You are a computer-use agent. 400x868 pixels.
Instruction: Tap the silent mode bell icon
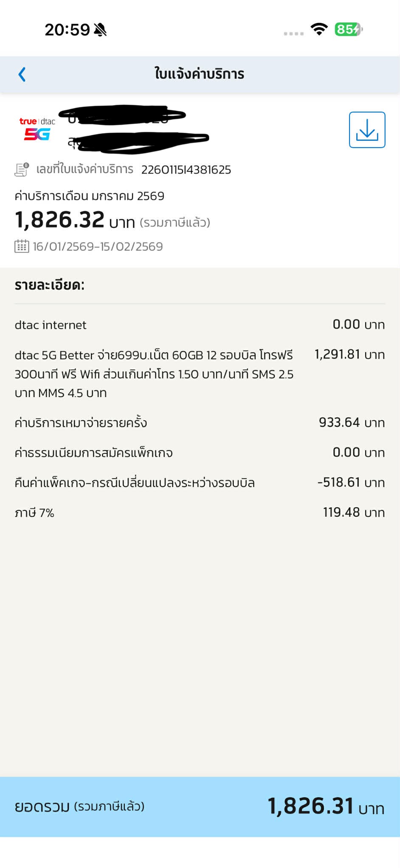tap(100, 30)
